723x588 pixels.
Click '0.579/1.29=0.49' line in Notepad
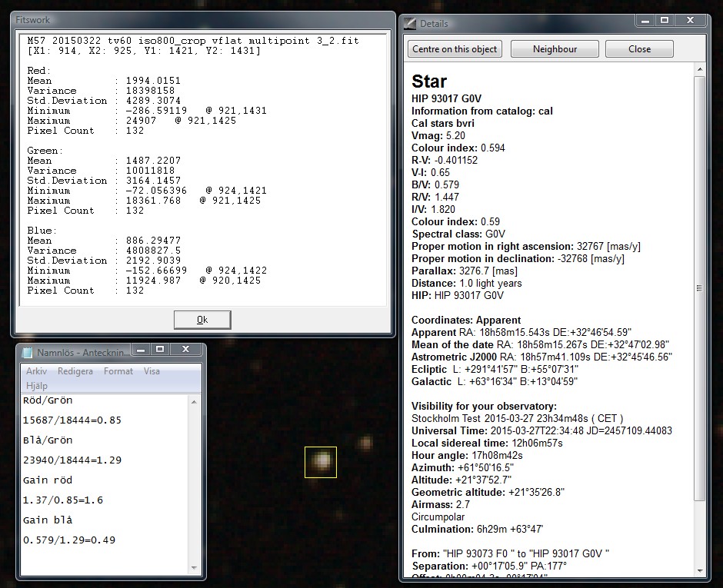pos(69,540)
